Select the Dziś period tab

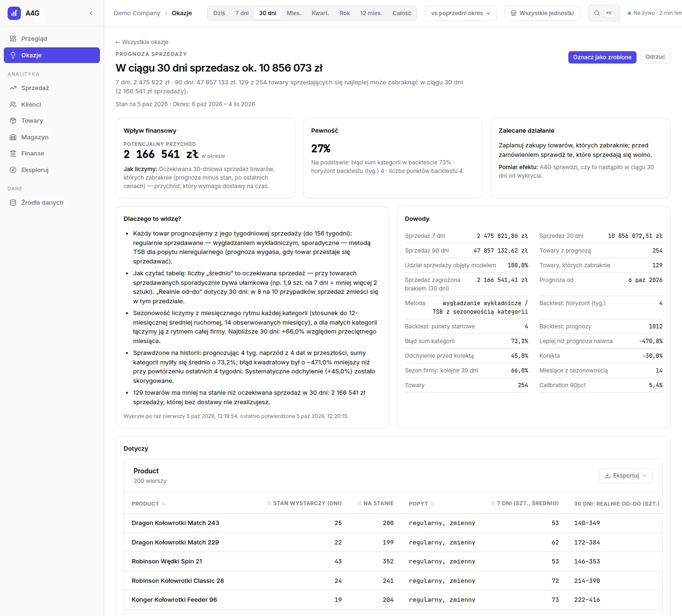pos(219,13)
